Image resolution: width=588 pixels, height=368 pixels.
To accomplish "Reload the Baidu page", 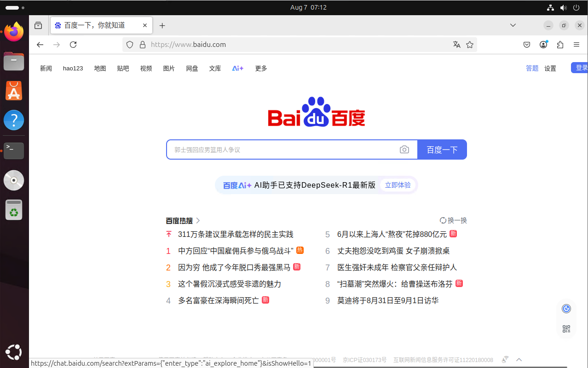I will pyautogui.click(x=73, y=45).
